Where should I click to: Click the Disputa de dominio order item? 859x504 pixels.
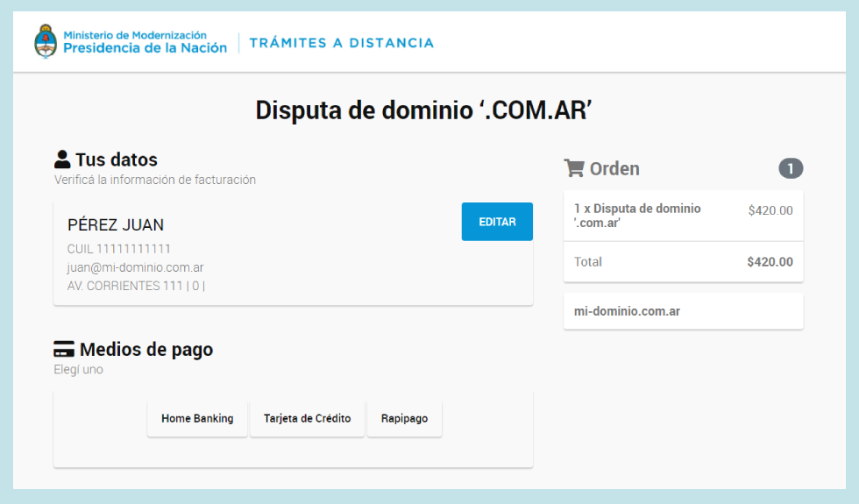[637, 216]
